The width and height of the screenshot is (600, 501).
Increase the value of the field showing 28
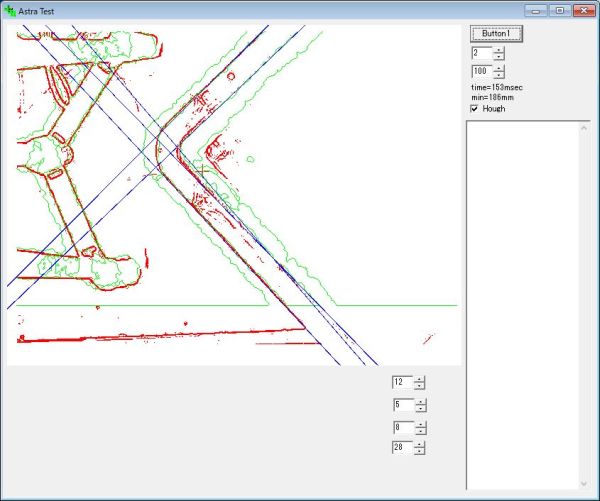pos(419,444)
